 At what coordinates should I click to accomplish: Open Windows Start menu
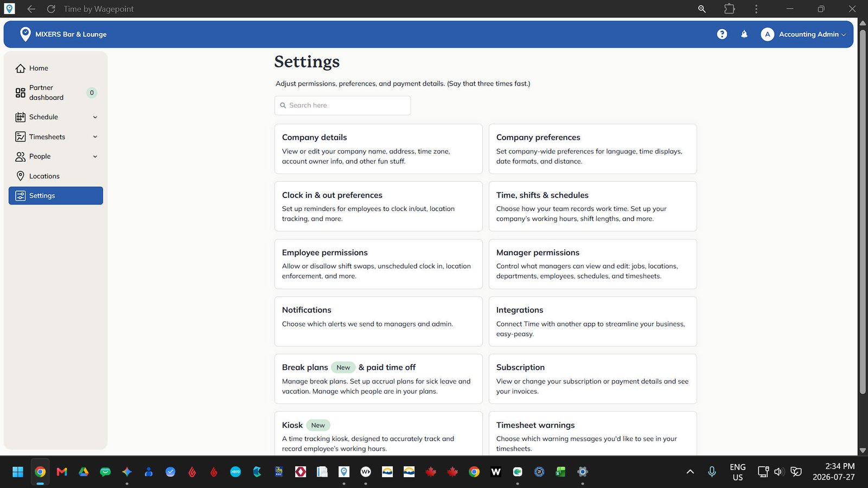(18, 472)
